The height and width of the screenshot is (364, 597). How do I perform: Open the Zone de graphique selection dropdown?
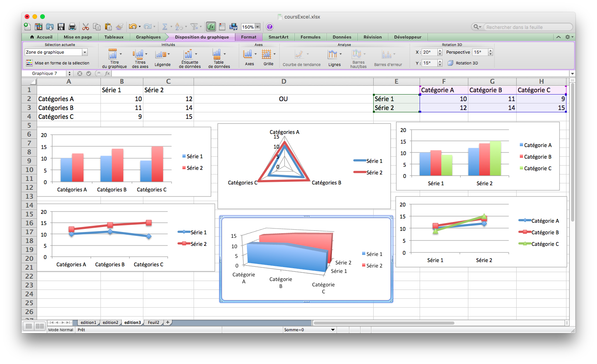85,52
